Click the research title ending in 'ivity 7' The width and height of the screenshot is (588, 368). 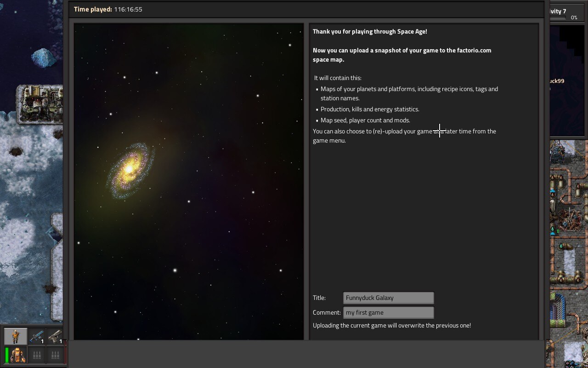coord(558,11)
